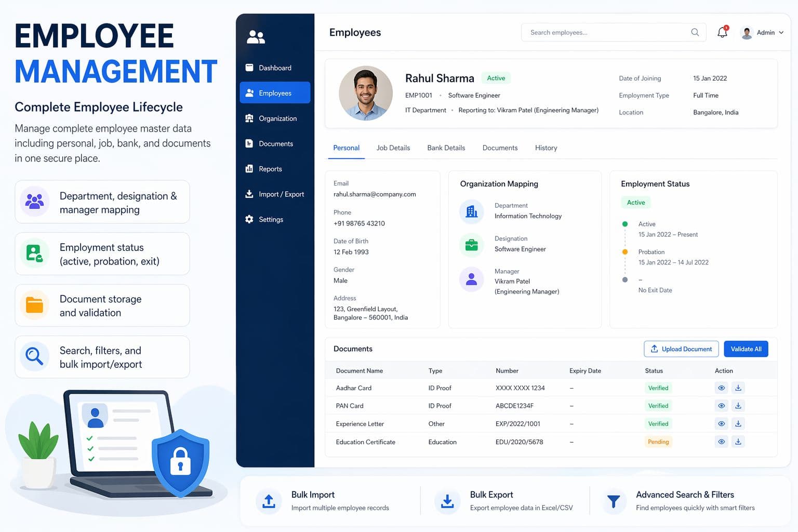798x532 pixels.
Task: View the PAN Card with eye icon
Action: pos(722,406)
